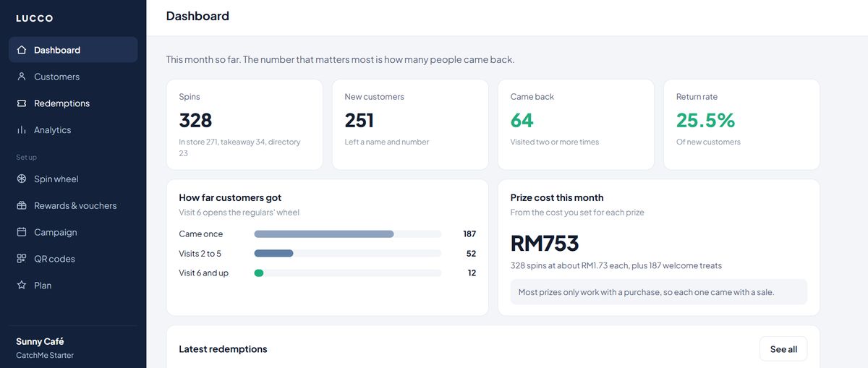Click the Visits 2 to 5 progress bar
The height and width of the screenshot is (368, 868).
click(348, 254)
